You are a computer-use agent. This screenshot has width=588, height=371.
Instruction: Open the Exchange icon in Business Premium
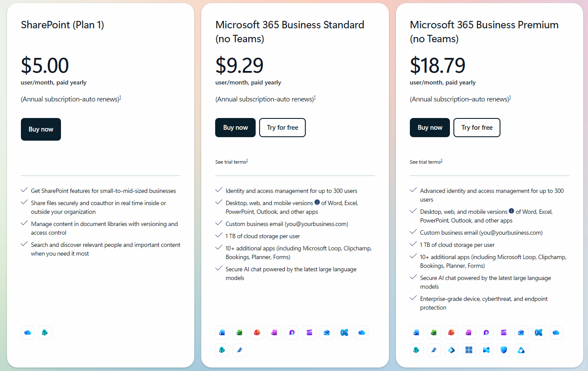(x=538, y=332)
